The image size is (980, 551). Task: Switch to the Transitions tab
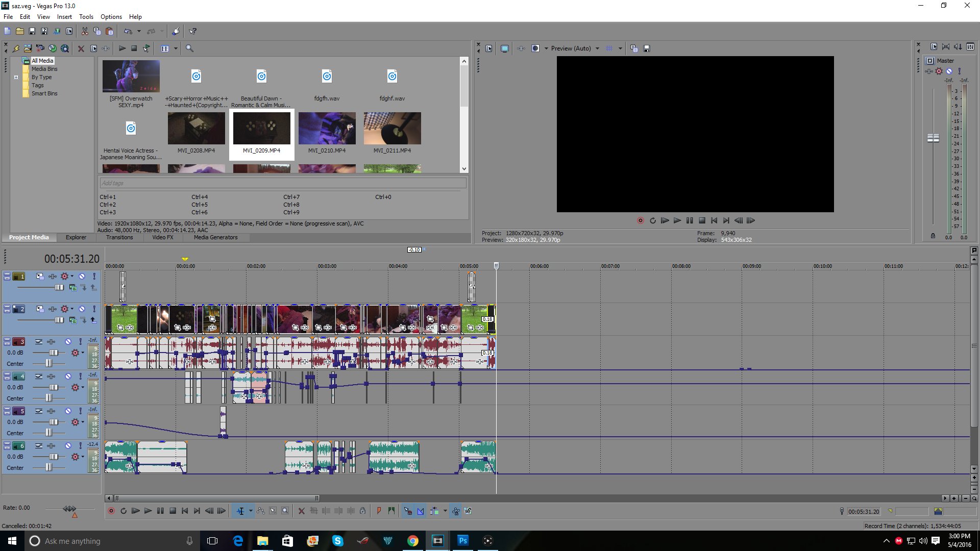tap(119, 237)
